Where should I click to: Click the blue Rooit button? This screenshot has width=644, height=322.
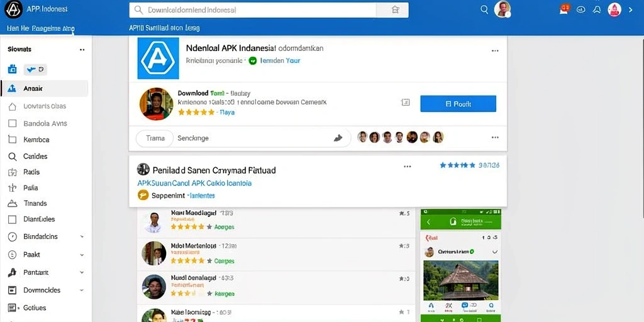(x=458, y=104)
